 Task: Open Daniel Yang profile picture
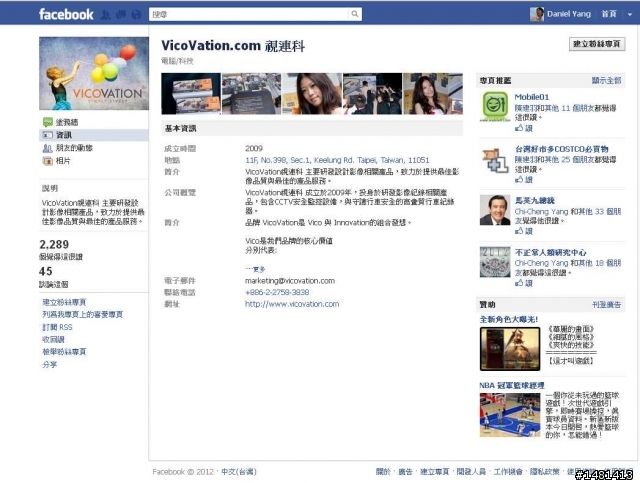coord(537,14)
